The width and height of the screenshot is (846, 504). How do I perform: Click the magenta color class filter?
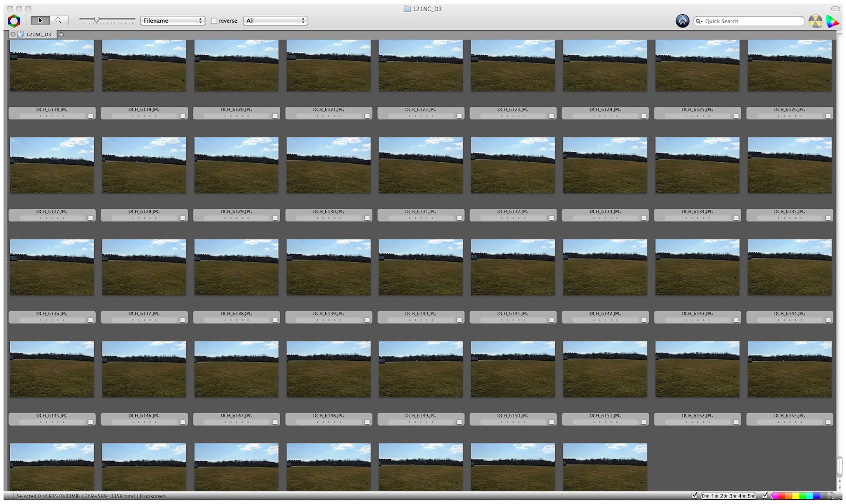775,496
